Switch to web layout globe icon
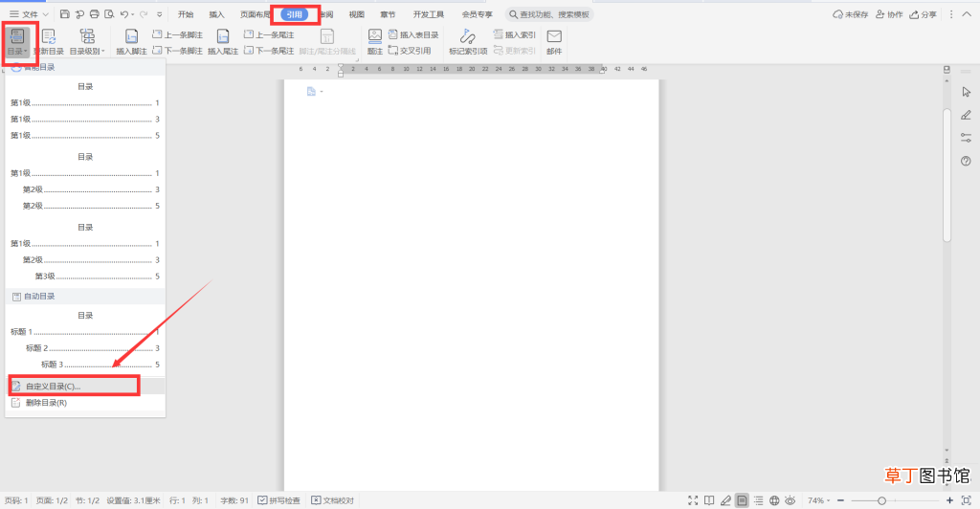Screen dimensions: 980x509 [774, 500]
